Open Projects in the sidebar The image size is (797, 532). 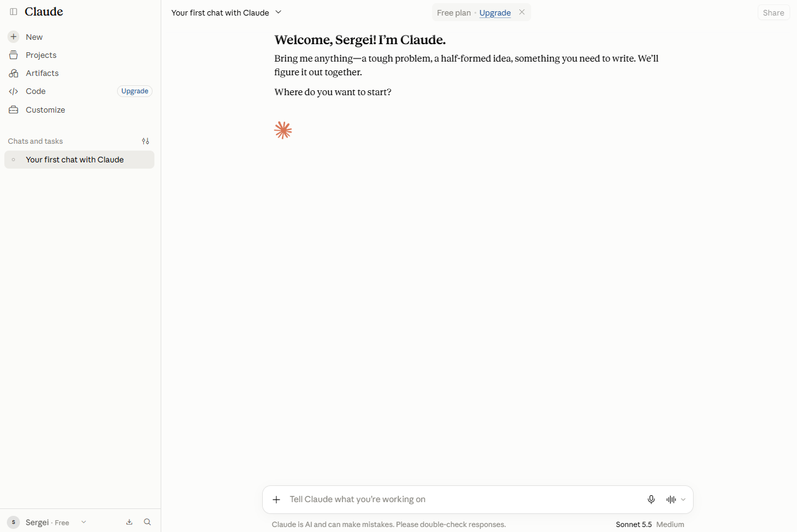79,55
